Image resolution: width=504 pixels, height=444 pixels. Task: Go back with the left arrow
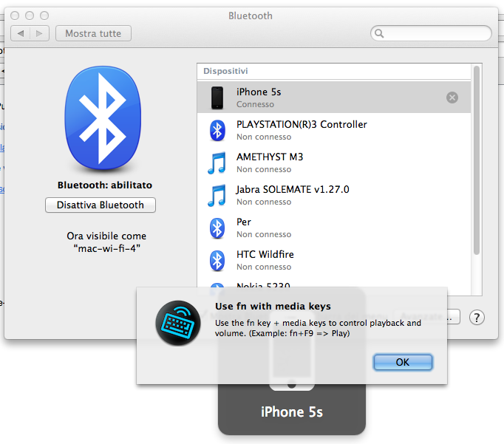coord(21,33)
